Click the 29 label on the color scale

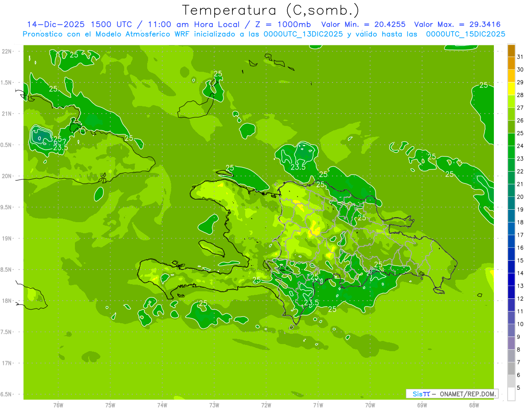520,82
